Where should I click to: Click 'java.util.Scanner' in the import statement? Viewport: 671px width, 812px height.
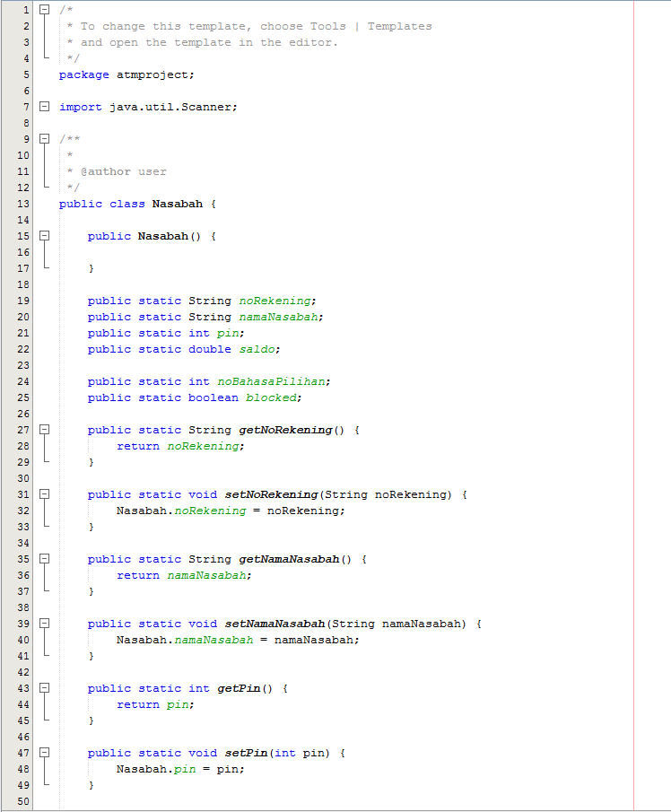click(x=170, y=107)
